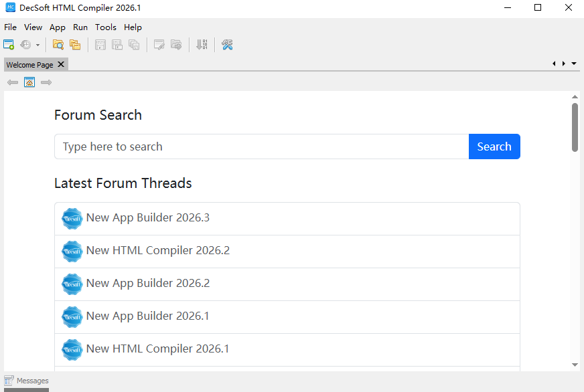Click the tab list dropdown arrow
This screenshot has height=392, width=584.
(x=574, y=63)
